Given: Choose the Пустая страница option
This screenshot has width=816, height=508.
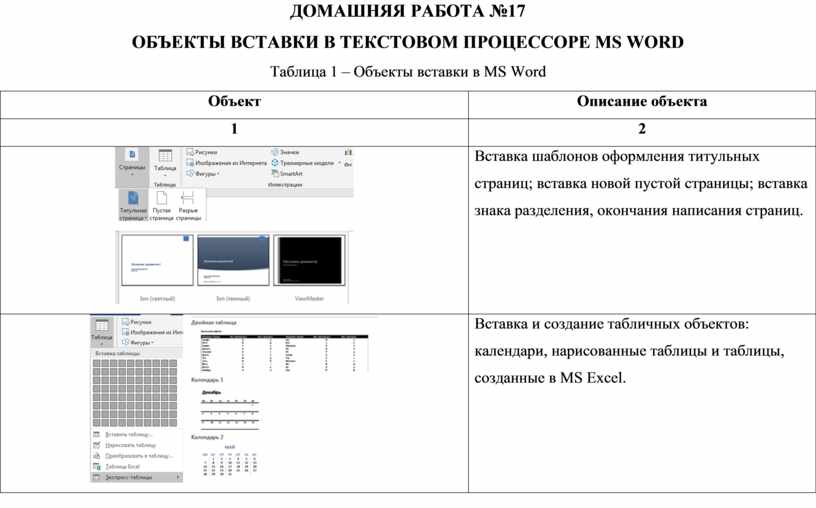Looking at the screenshot, I should [162, 205].
